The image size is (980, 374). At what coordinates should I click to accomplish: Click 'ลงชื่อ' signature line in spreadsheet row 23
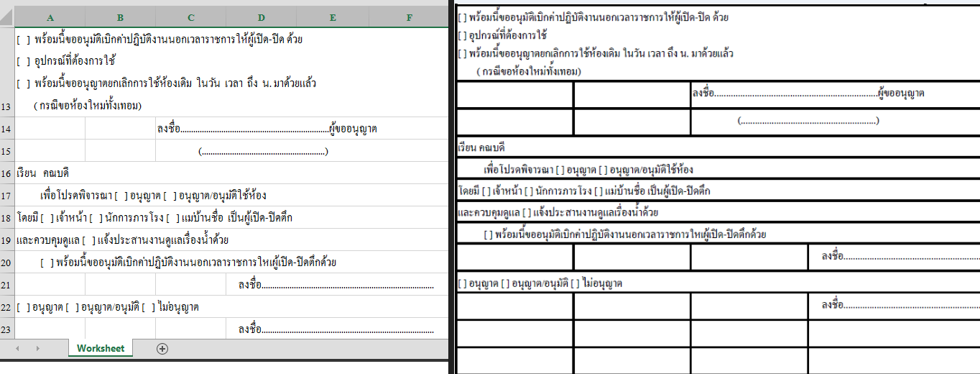pos(336,329)
